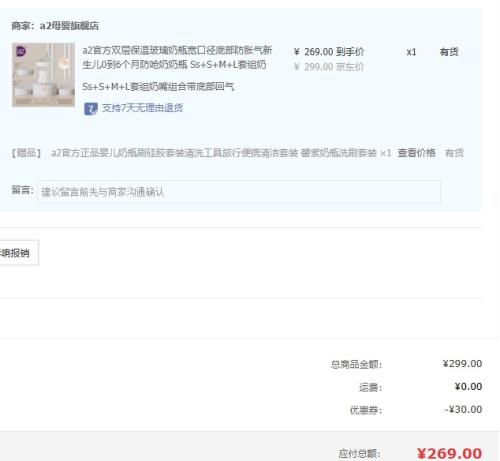Image resolution: width=500 pixels, height=461 pixels.
Task: Click the a2母婴旗舰店 merchant name
Action: 69,26
